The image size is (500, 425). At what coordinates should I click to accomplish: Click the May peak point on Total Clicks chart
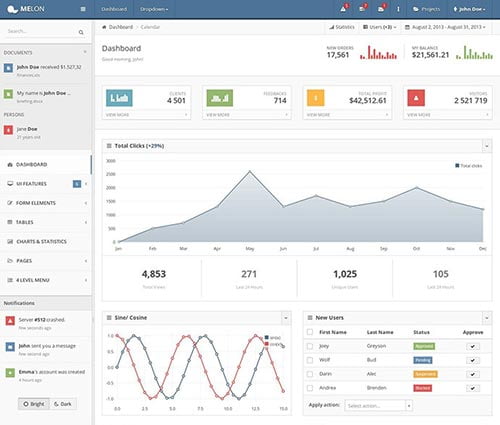pos(250,171)
